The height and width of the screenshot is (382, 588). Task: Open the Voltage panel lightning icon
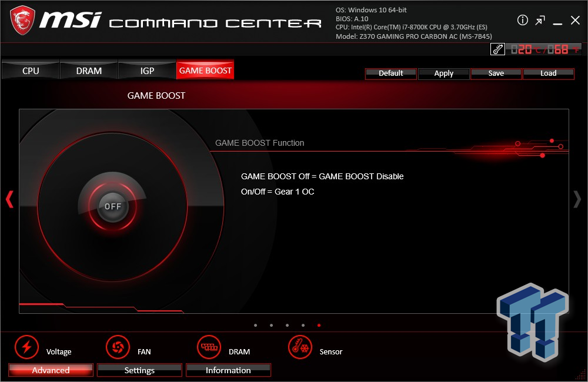click(x=26, y=347)
